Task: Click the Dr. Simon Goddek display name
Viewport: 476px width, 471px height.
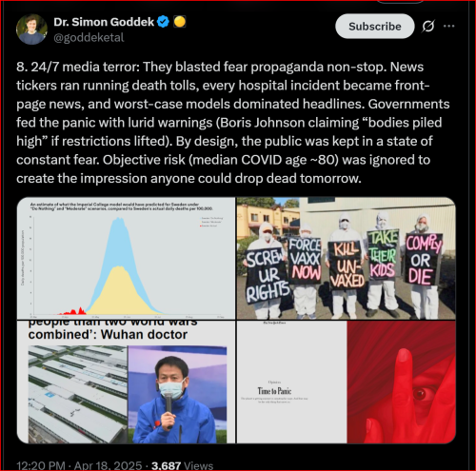Action: (x=104, y=22)
